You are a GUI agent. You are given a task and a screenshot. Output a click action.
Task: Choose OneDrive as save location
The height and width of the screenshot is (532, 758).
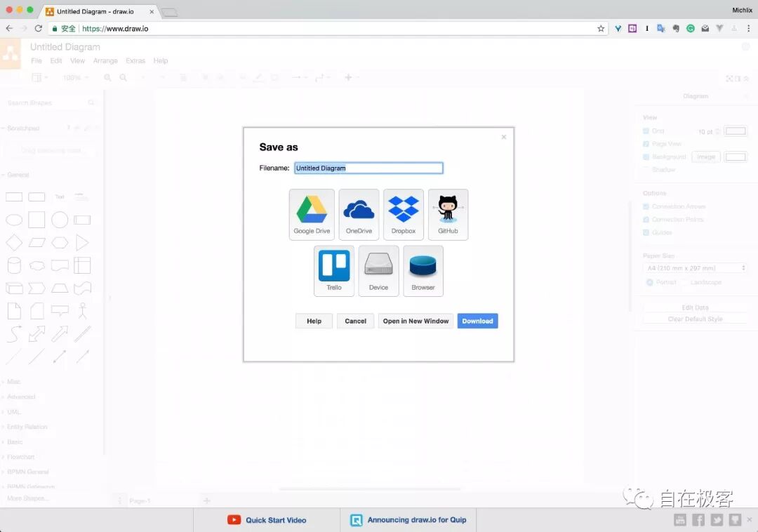(359, 215)
